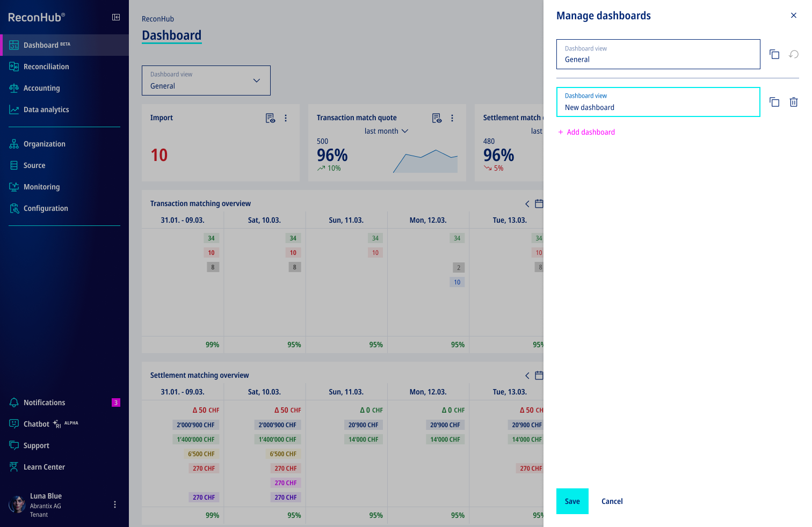This screenshot has height=527, width=812.
Task: Duplicate the General dashboard view
Action: tap(774, 54)
